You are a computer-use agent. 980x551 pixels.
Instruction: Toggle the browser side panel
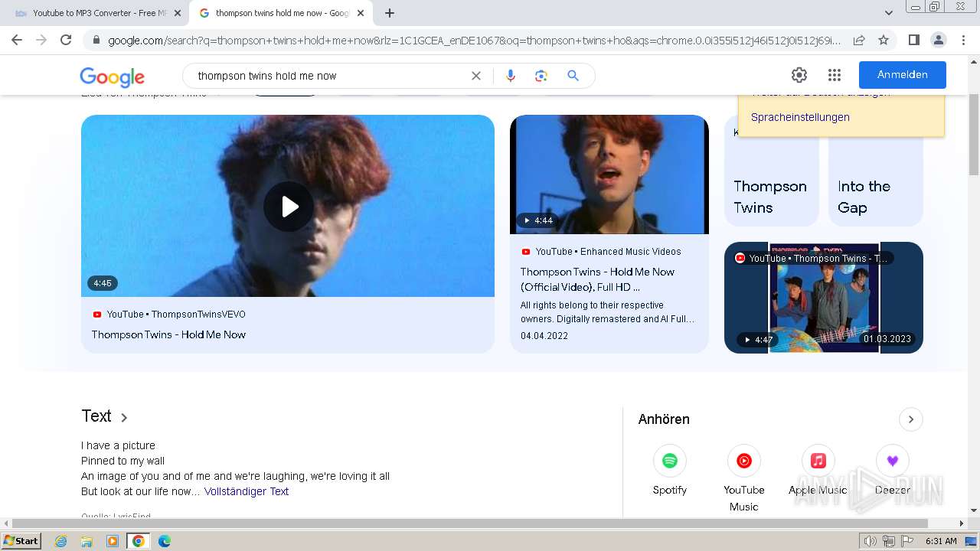click(x=913, y=40)
